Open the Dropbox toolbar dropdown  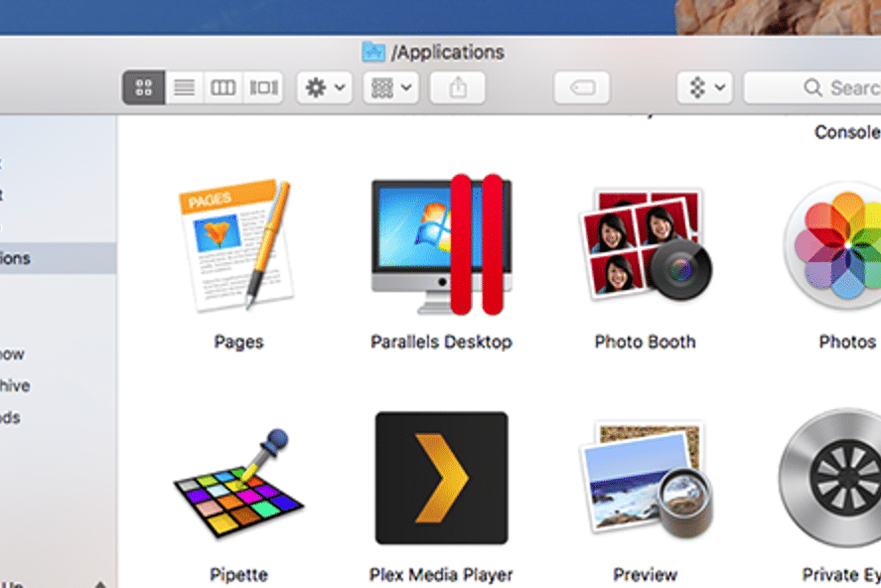[705, 87]
